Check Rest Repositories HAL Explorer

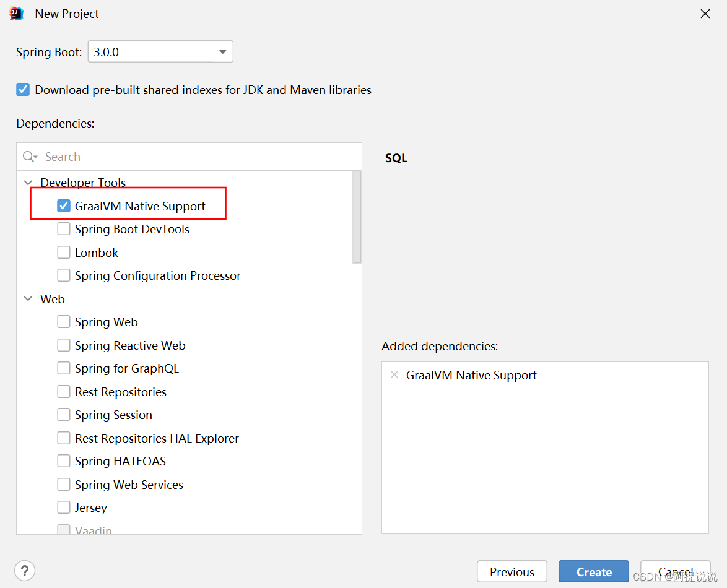click(64, 438)
